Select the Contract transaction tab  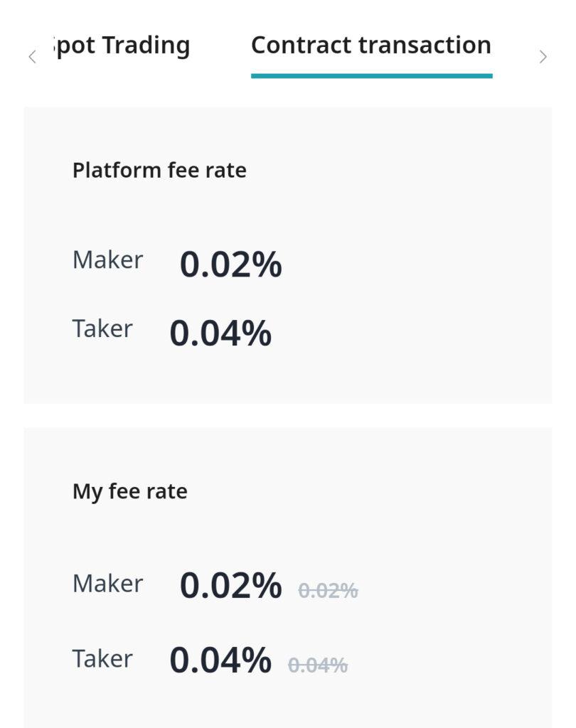click(371, 45)
